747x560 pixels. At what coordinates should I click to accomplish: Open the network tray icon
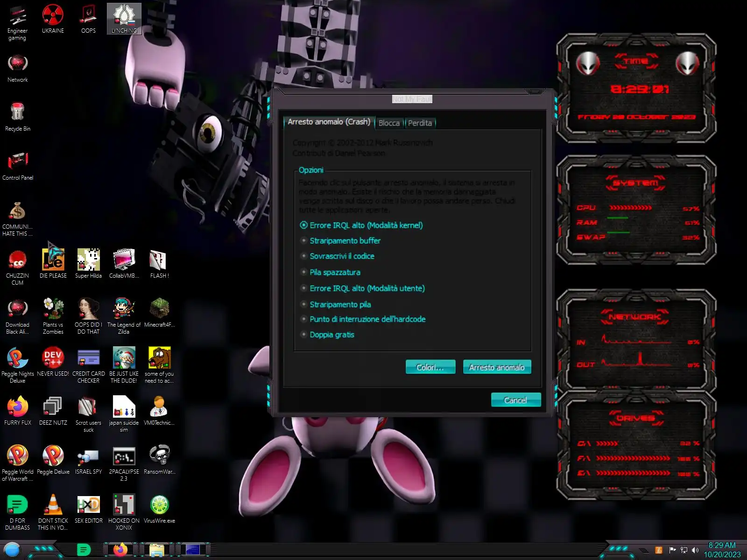click(x=684, y=550)
